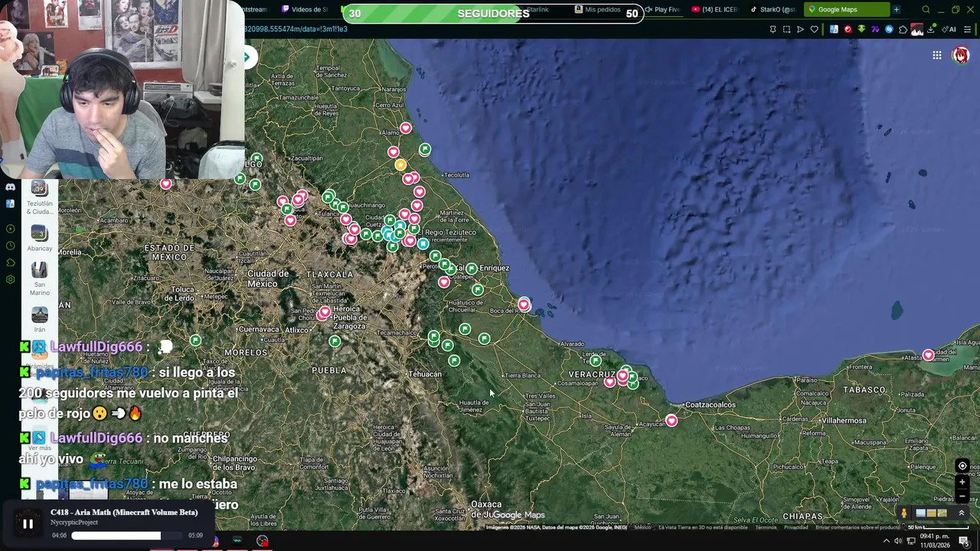The height and width of the screenshot is (551, 980).
Task: Open the Google apps grid
Action: tap(937, 55)
